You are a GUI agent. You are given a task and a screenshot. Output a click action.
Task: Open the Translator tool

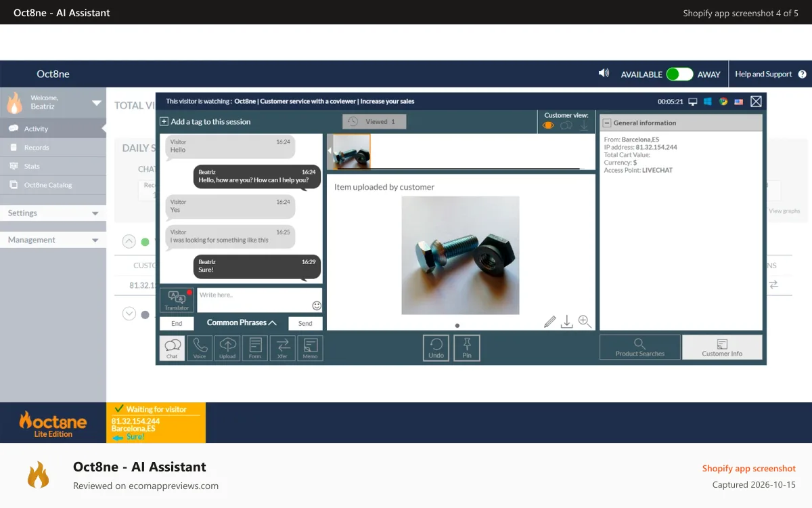pyautogui.click(x=177, y=300)
